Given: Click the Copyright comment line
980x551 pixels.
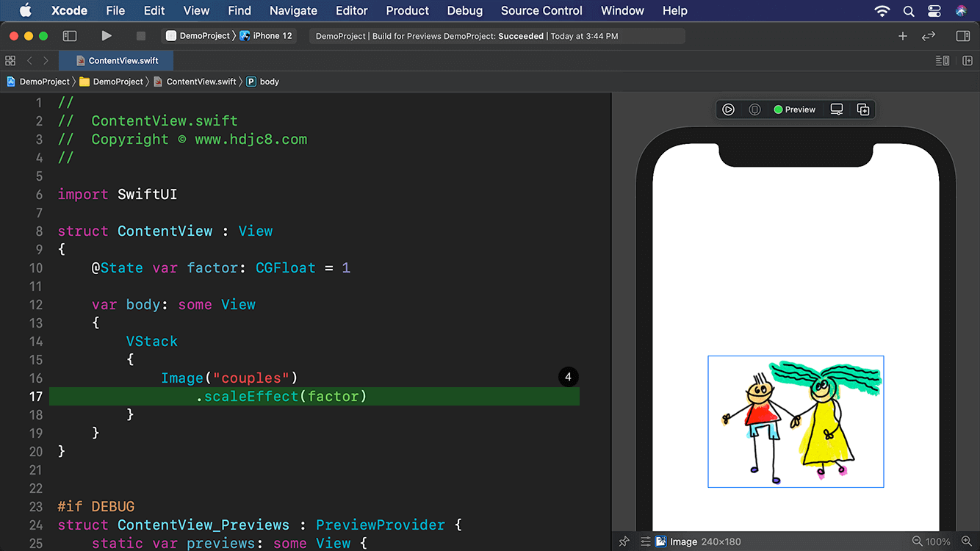Looking at the screenshot, I should point(182,140).
